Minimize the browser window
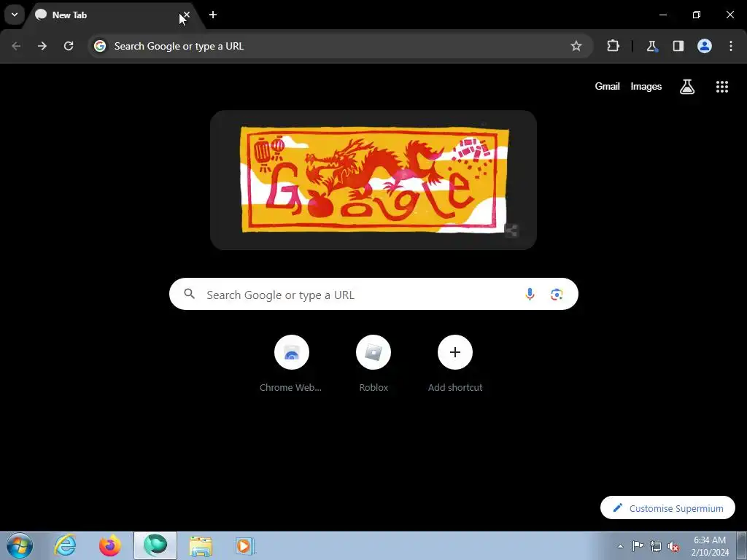 click(662, 15)
